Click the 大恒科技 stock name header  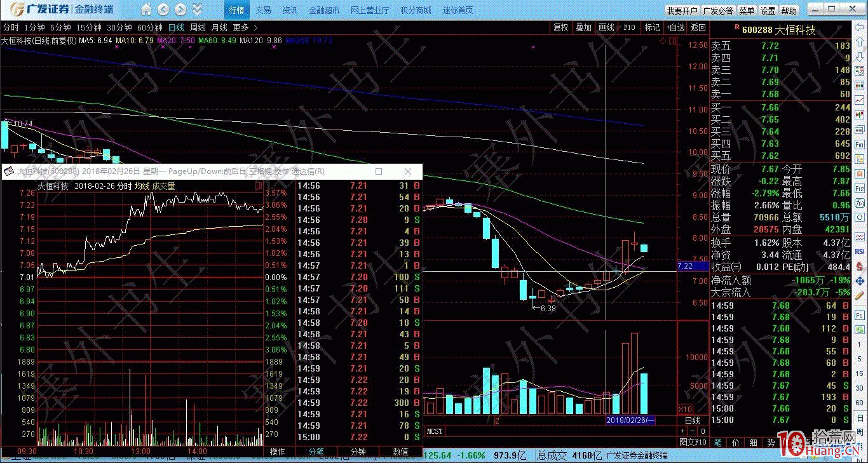point(795,30)
